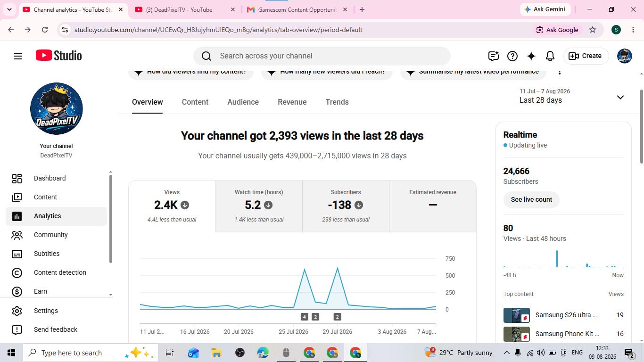Switch to the DeadPixelTV - YouTube browser tab
The width and height of the screenshot is (644, 362).
pyautogui.click(x=185, y=9)
